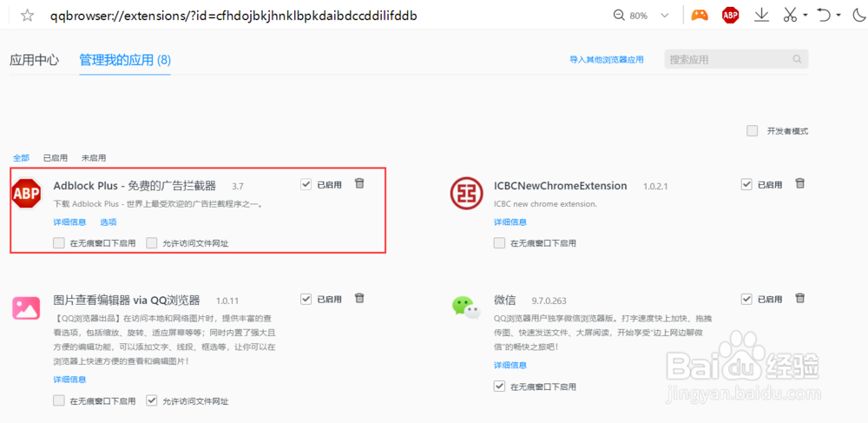Open the downloads arrow icon
868x423 pixels.
(762, 15)
